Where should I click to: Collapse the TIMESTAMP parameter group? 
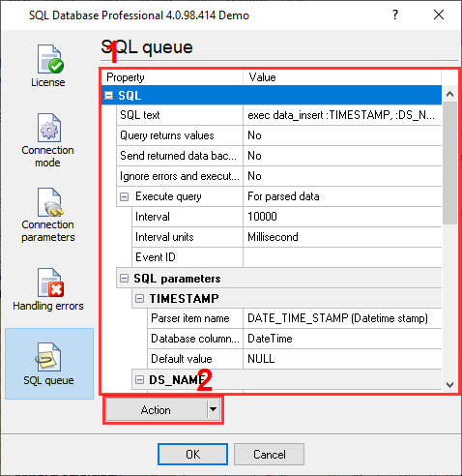point(139,299)
